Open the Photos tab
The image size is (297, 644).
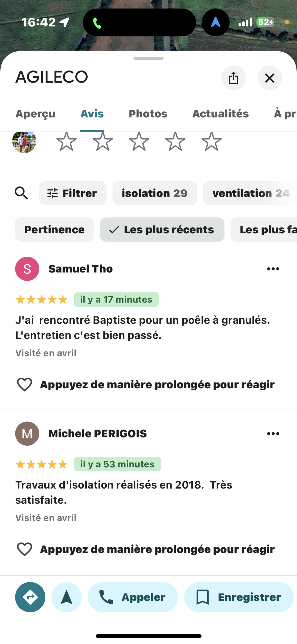148,114
